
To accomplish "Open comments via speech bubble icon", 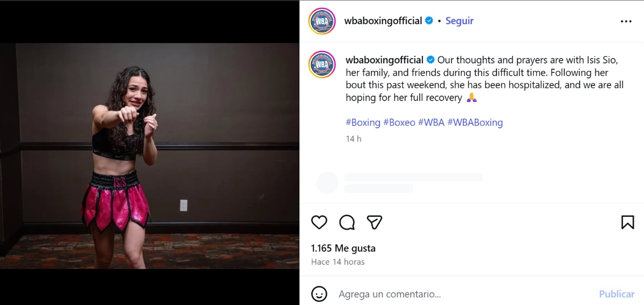I will tap(347, 222).
